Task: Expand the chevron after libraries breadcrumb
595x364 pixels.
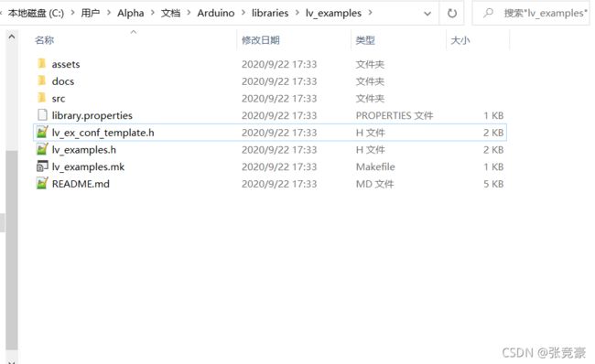Action: pos(297,13)
